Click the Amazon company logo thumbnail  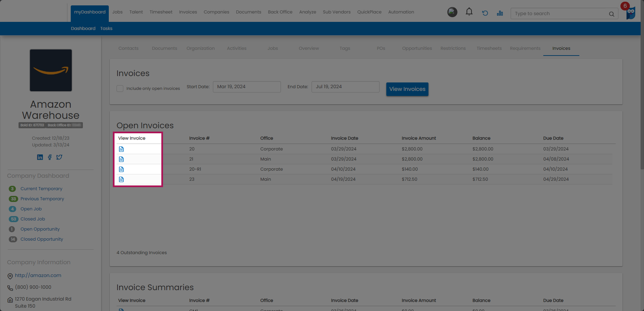coord(51,70)
